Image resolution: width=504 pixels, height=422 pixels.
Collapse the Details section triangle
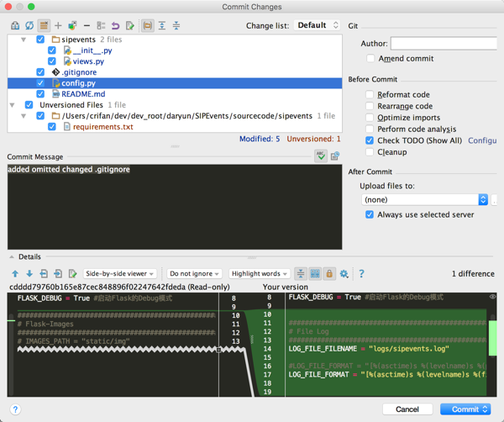click(12, 257)
